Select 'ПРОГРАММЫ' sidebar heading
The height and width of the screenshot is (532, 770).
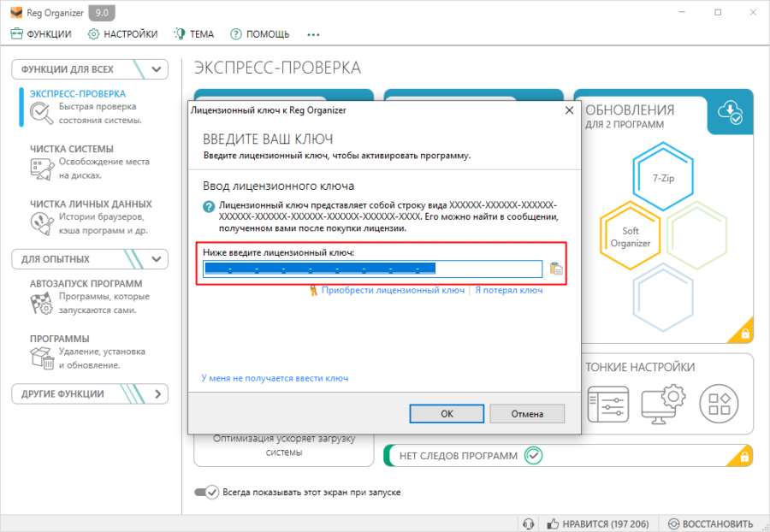[59, 339]
